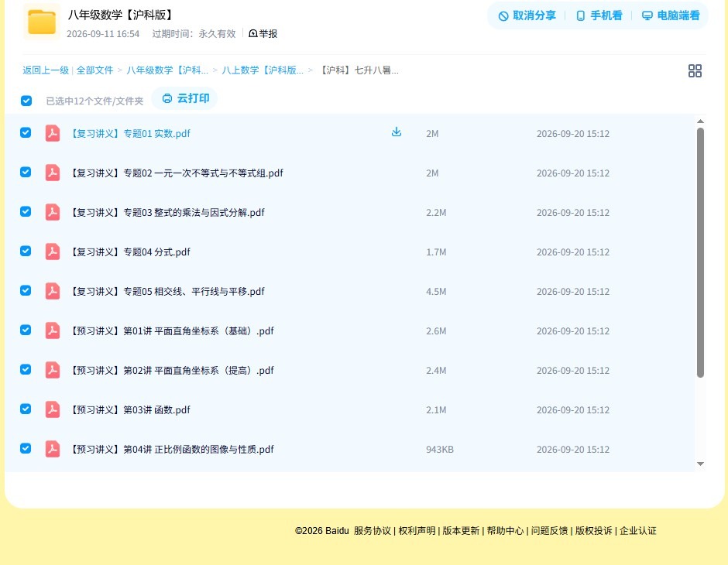
Task: Click 云打印 cloud print button
Action: pyautogui.click(x=185, y=98)
